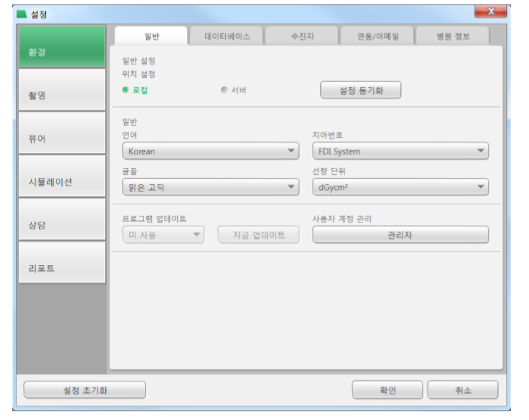Click the 치아번호 label
The width and height of the screenshot is (529, 420).
tap(328, 135)
